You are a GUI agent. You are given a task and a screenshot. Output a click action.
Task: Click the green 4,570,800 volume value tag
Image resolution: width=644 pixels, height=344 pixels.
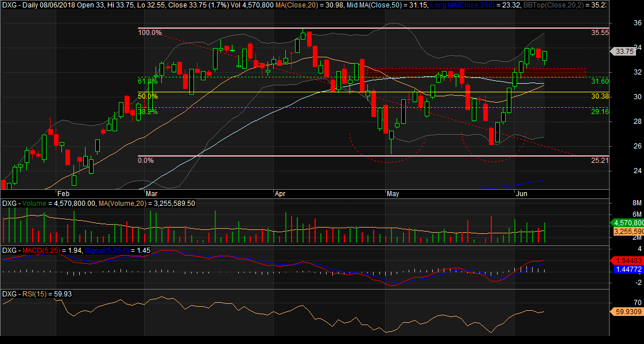[x=627, y=222]
